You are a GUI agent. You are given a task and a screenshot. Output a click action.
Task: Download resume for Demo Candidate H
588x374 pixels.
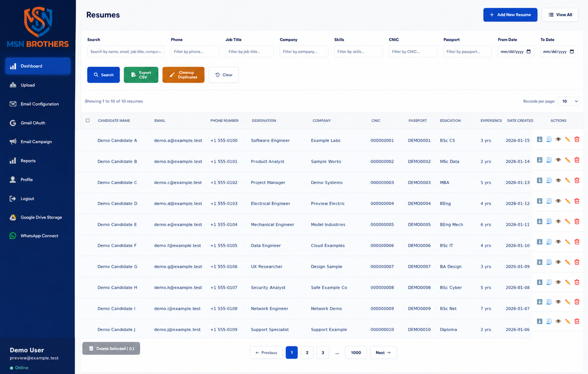pos(539,282)
